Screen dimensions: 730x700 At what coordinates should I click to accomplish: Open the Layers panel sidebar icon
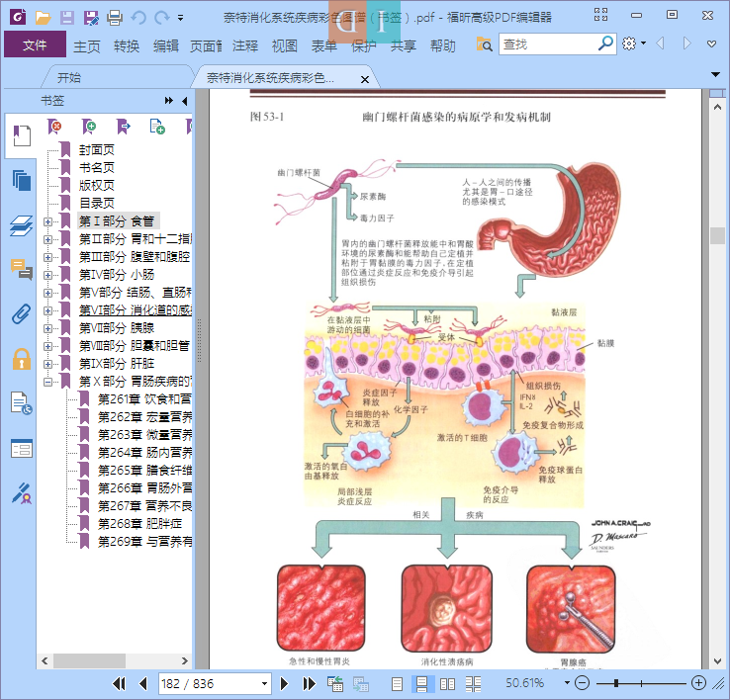coord(21,226)
